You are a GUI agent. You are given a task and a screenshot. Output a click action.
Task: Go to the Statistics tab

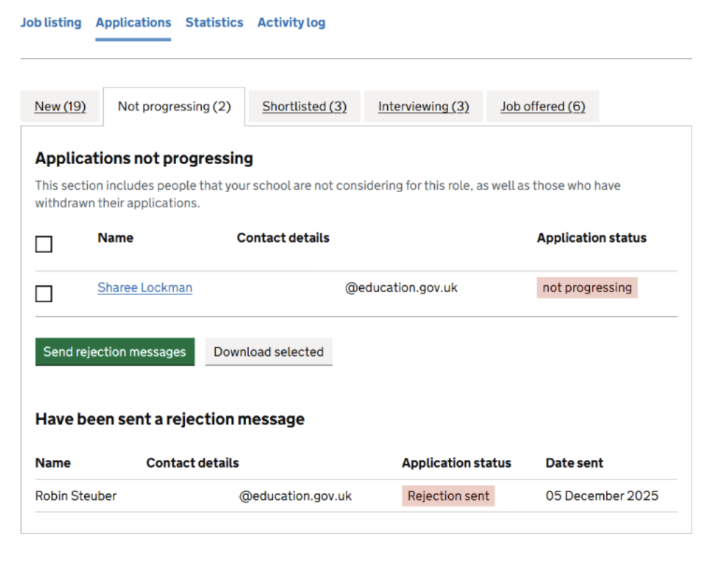point(214,22)
